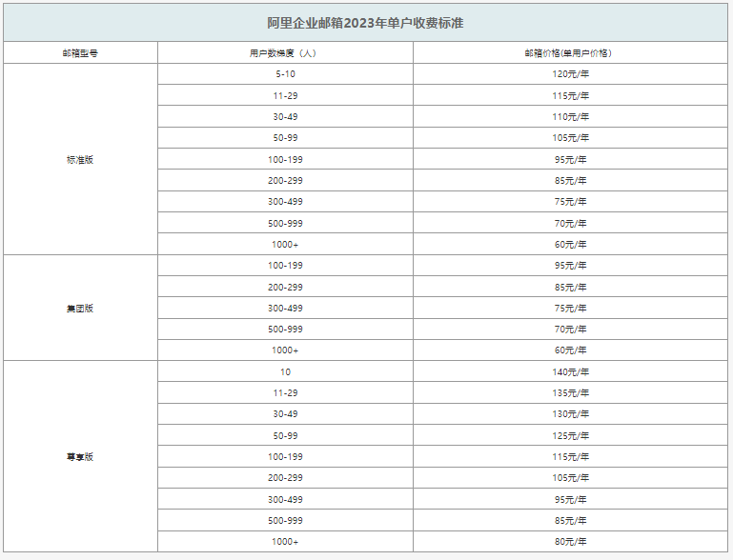Select 500-999 tier in 尊享版 section
The height and width of the screenshot is (560, 733).
click(x=285, y=521)
